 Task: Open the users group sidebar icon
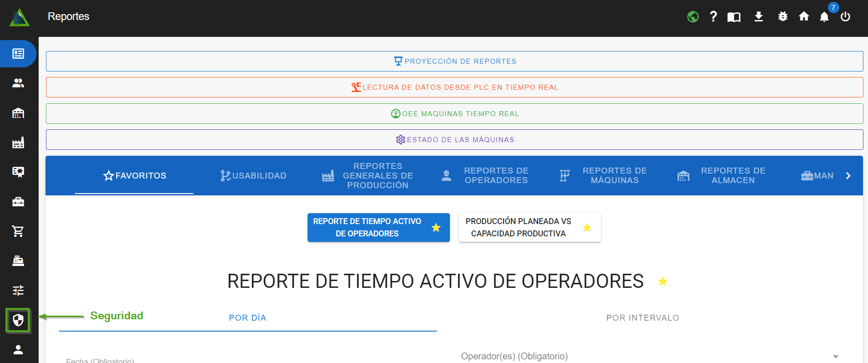(18, 83)
